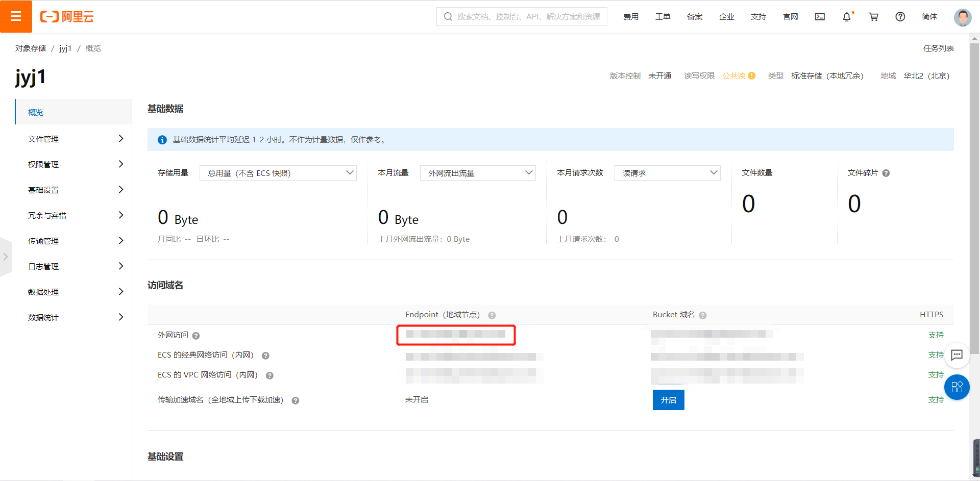Click the help icon beside Bucket 域名
The width and height of the screenshot is (980, 481).
pos(703,315)
